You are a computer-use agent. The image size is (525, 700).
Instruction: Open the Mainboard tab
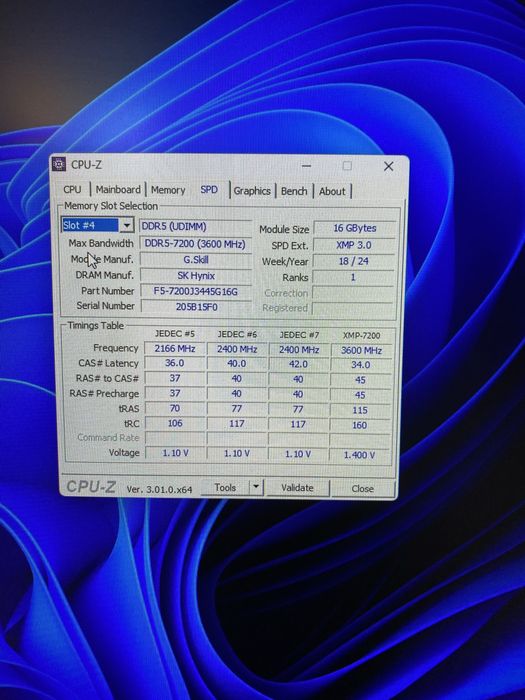click(x=118, y=189)
